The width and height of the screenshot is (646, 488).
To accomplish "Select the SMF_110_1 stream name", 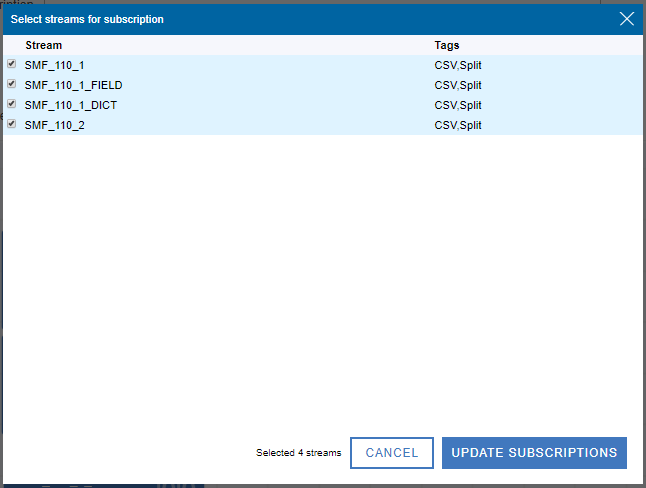I will tap(54, 65).
